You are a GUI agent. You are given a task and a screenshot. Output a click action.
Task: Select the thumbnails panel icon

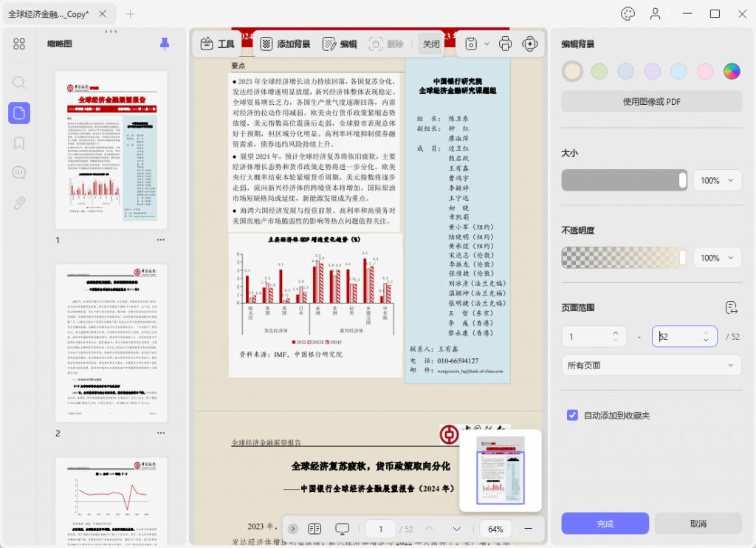point(19,113)
